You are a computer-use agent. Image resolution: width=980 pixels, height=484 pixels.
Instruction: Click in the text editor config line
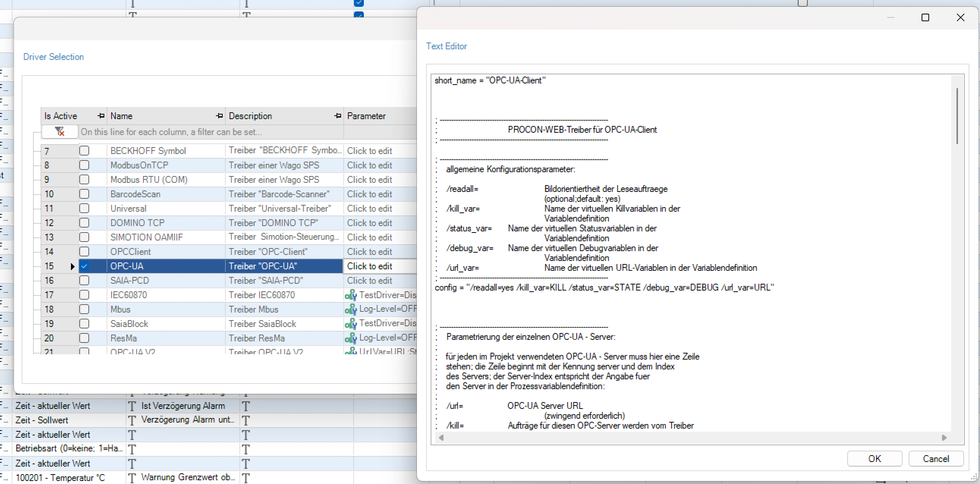604,288
